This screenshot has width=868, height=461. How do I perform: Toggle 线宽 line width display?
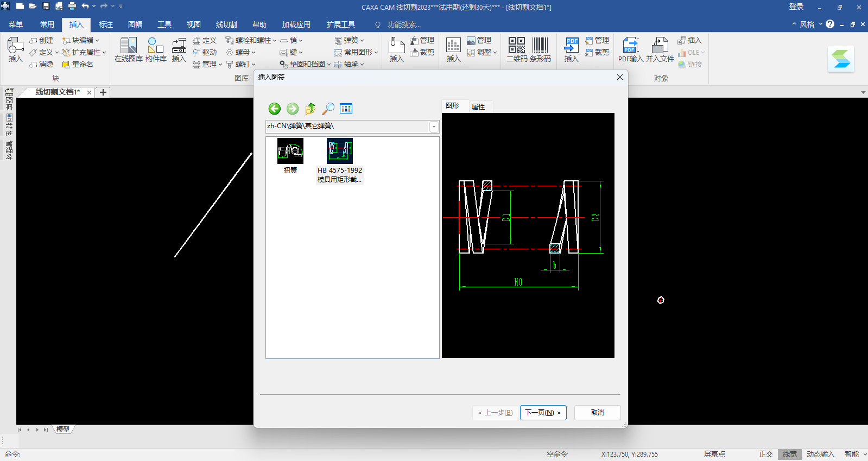click(x=789, y=454)
